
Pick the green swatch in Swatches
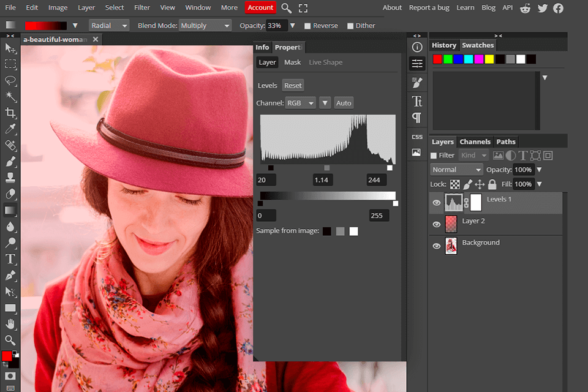pyautogui.click(x=448, y=59)
